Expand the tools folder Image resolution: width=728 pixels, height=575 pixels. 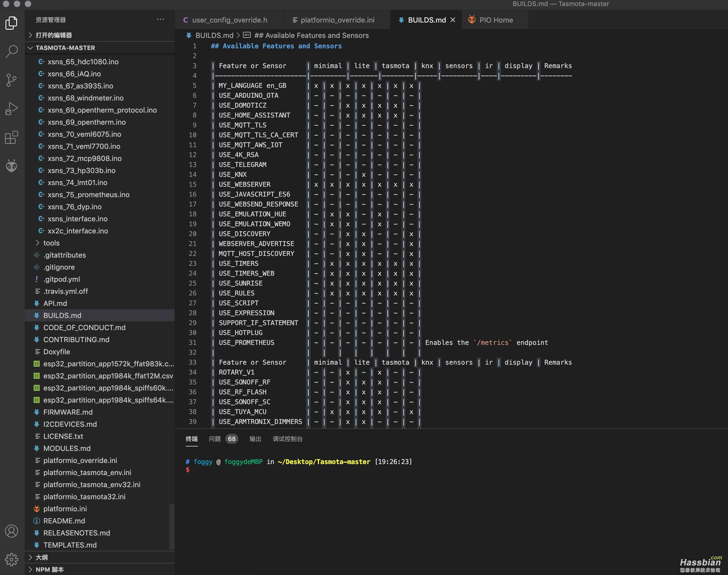coord(100,243)
